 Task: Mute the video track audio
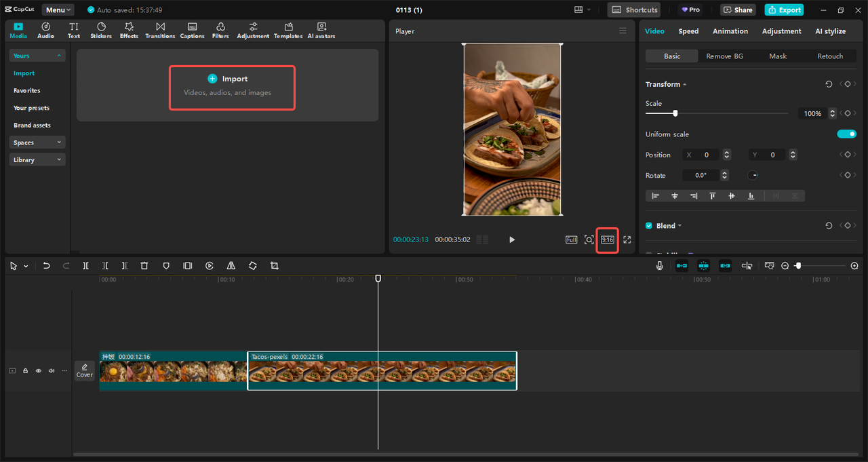[52, 371]
